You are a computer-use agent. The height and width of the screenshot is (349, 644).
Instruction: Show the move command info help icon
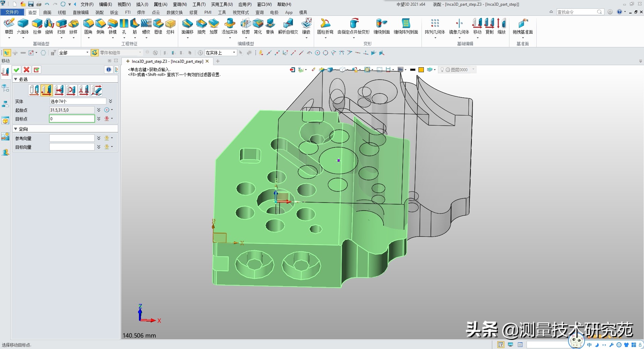pyautogui.click(x=108, y=70)
